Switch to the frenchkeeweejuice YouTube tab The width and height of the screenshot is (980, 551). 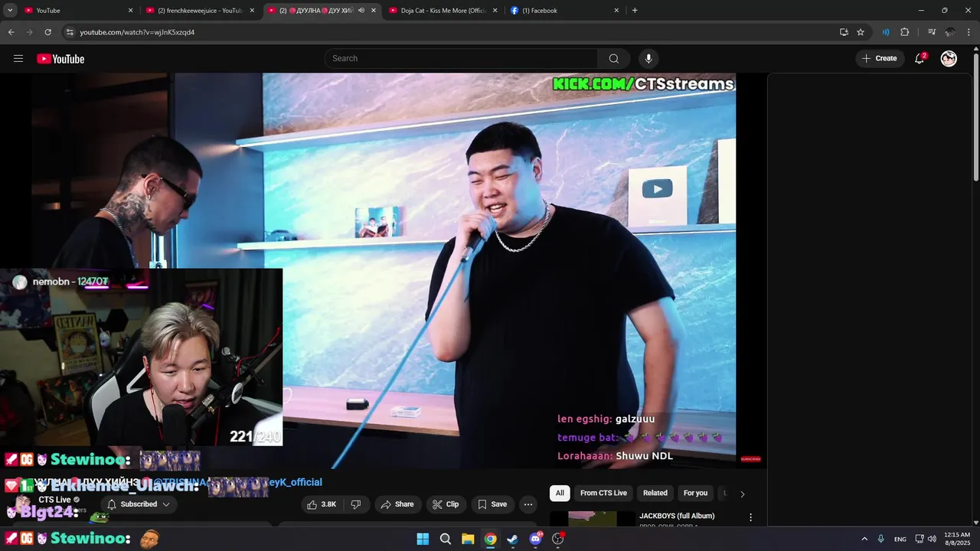click(x=201, y=11)
